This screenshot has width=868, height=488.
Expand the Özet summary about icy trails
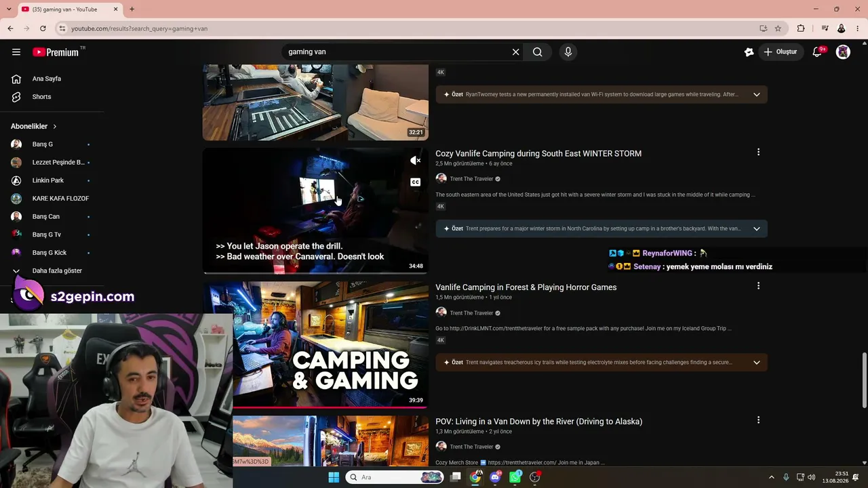point(756,363)
